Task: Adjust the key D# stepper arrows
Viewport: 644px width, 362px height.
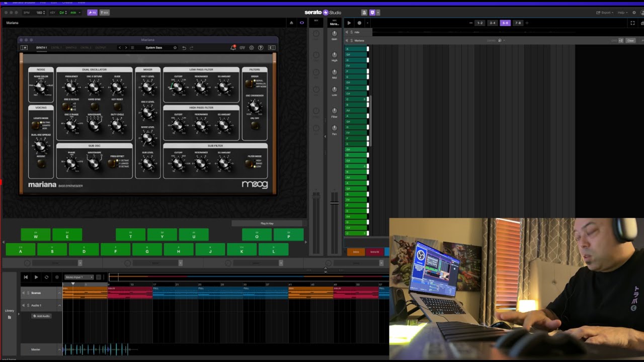Action: [67, 13]
